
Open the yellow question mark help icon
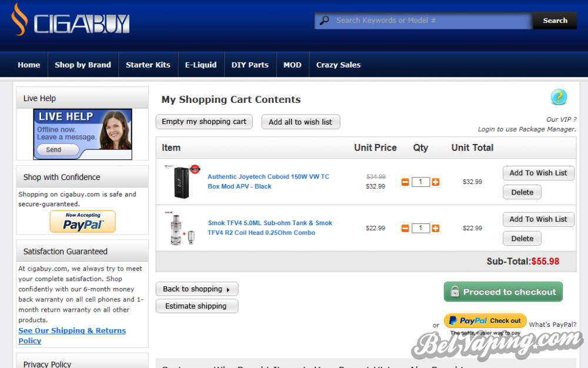(x=559, y=97)
